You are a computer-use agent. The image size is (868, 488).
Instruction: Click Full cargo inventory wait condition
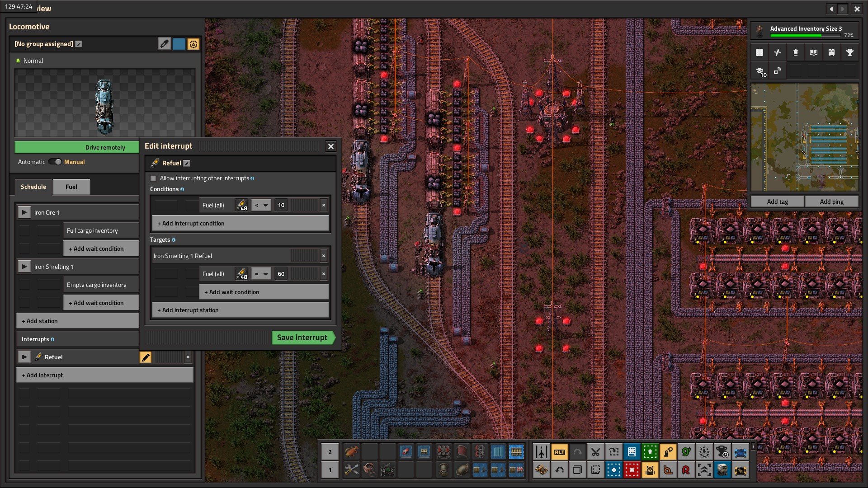[101, 230]
